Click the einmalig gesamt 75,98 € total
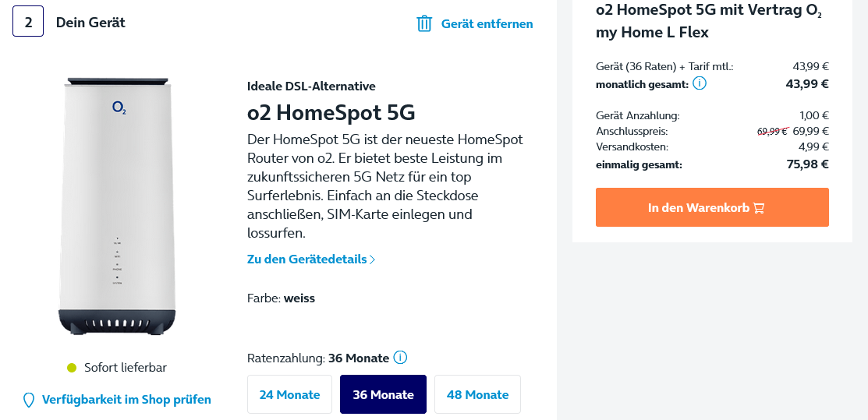 [712, 164]
